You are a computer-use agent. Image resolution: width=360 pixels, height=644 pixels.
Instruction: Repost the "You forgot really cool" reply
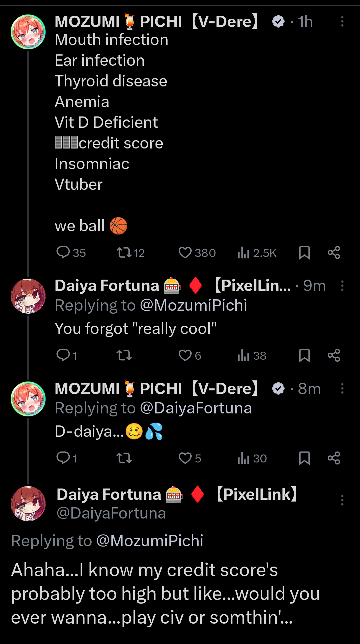pyautogui.click(x=124, y=355)
